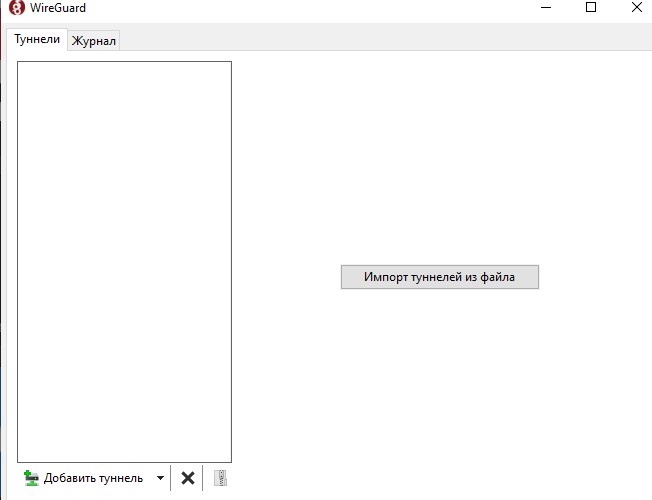Click empty title bar area beside minimize
The width and height of the screenshot is (652, 500).
[x=400, y=8]
